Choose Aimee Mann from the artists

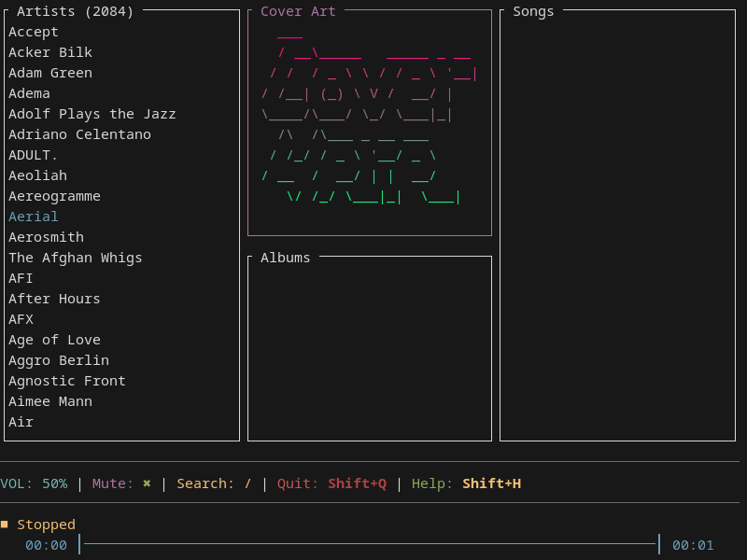pyautogui.click(x=50, y=401)
